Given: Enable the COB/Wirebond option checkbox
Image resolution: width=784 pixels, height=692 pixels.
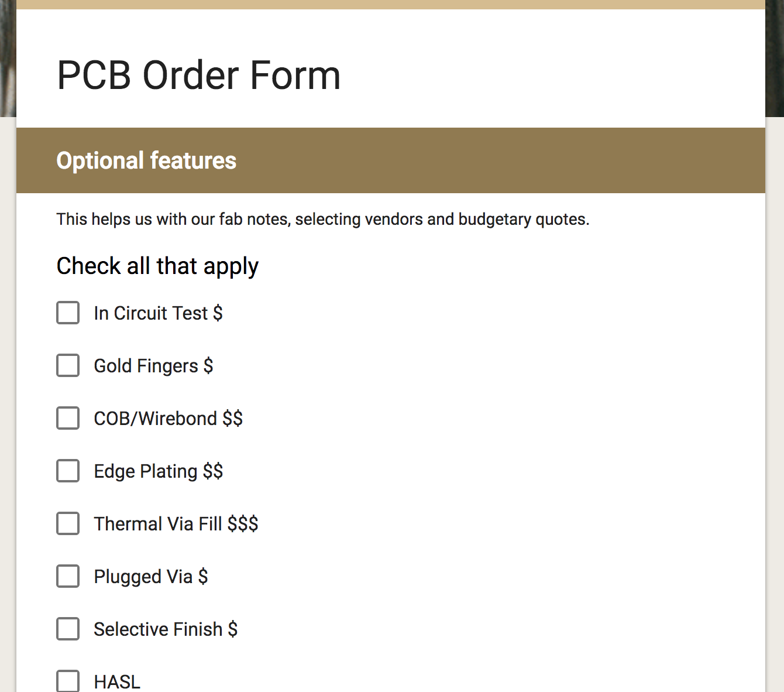Looking at the screenshot, I should tap(68, 418).
